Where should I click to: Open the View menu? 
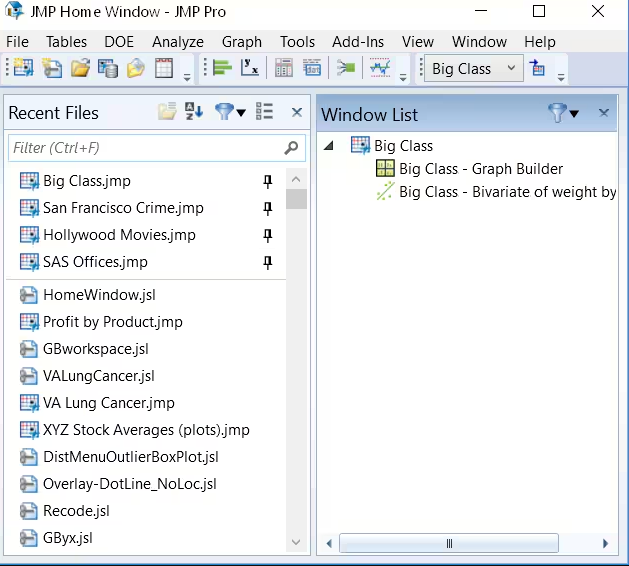[418, 42]
